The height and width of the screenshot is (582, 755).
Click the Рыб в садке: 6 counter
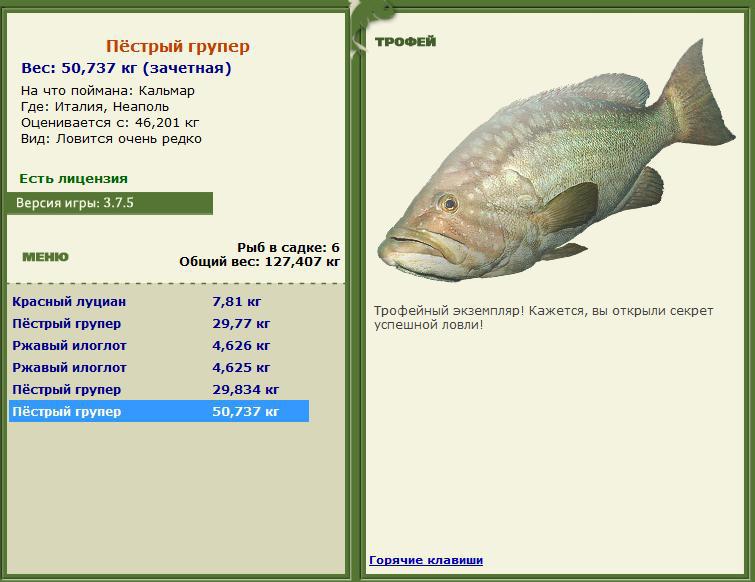pyautogui.click(x=288, y=248)
